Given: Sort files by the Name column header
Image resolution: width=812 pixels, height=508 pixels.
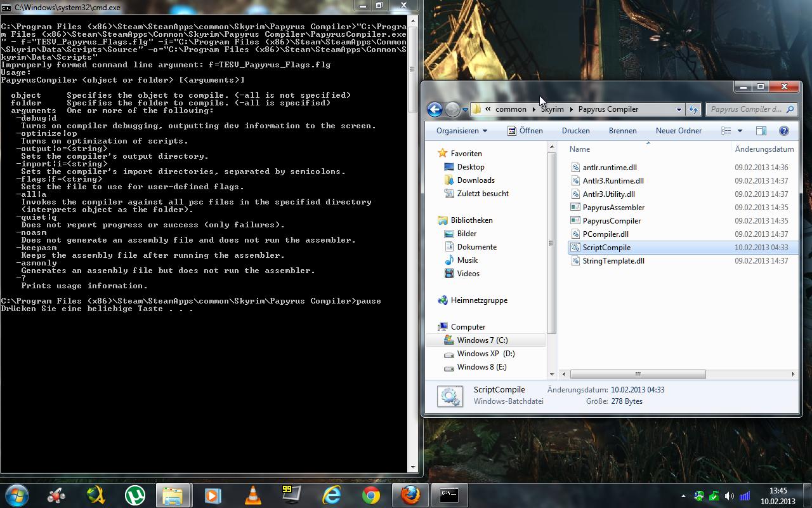Looking at the screenshot, I should tap(580, 149).
